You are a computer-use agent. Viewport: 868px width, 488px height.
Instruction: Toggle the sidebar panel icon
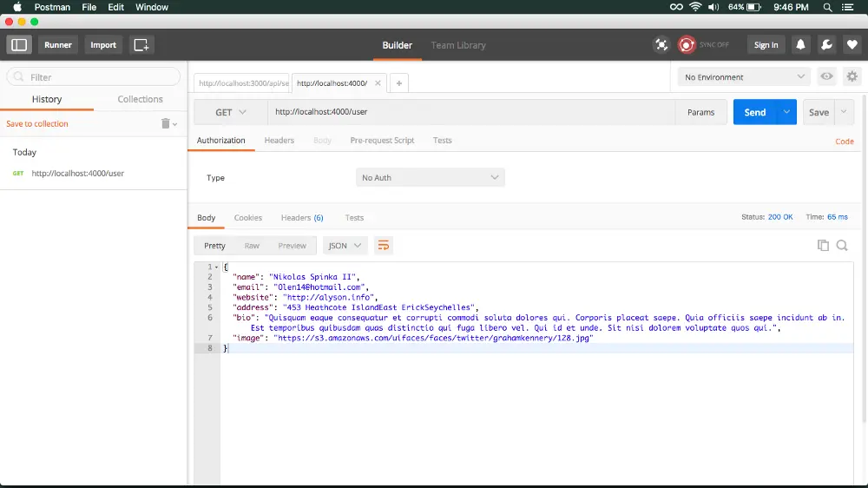[x=19, y=45]
